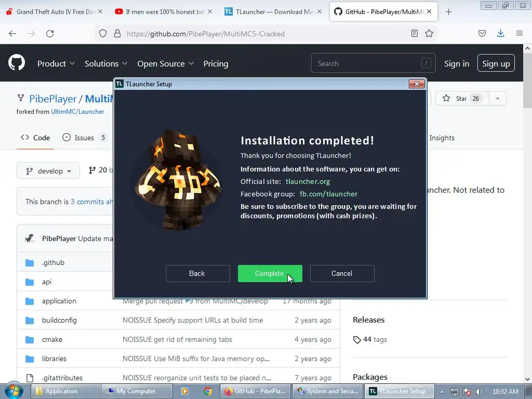Screen dimensions: 532x399
Task: Open the Releases heading link
Action: [368, 320]
